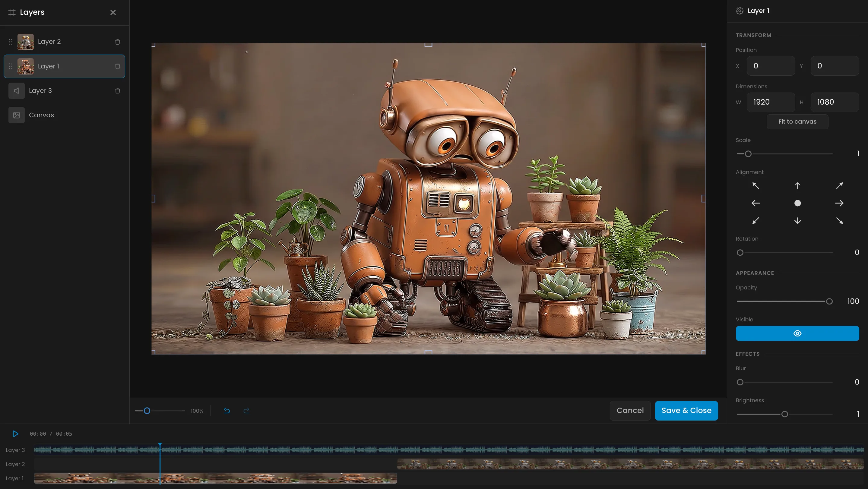This screenshot has width=868, height=489.
Task: Click the Layer 1 robot thumbnail
Action: pos(26,66)
